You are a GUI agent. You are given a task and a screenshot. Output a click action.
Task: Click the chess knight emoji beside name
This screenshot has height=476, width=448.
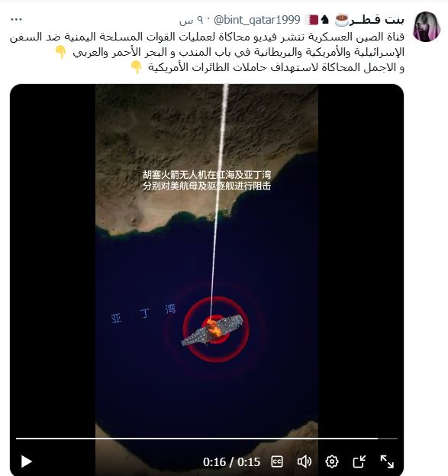pos(325,20)
